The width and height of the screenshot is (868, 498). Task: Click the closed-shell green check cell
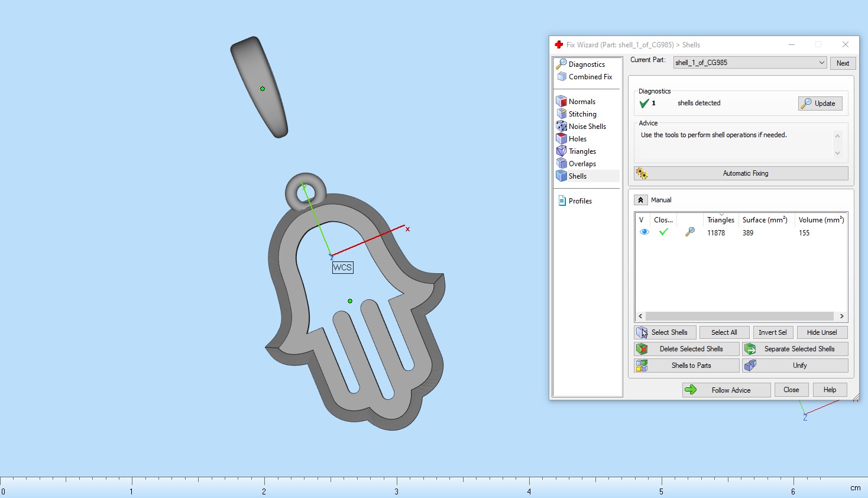pyautogui.click(x=663, y=232)
